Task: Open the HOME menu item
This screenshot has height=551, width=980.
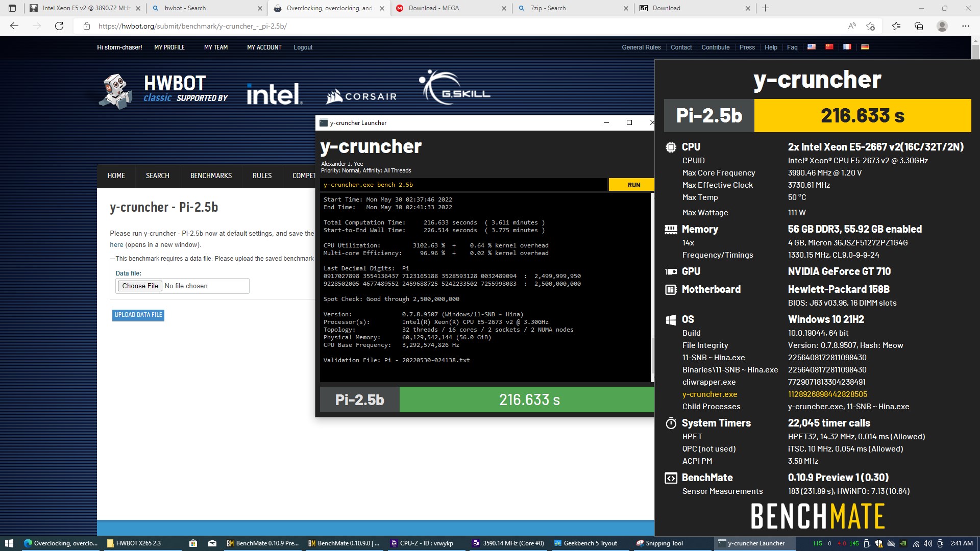Action: pyautogui.click(x=116, y=176)
